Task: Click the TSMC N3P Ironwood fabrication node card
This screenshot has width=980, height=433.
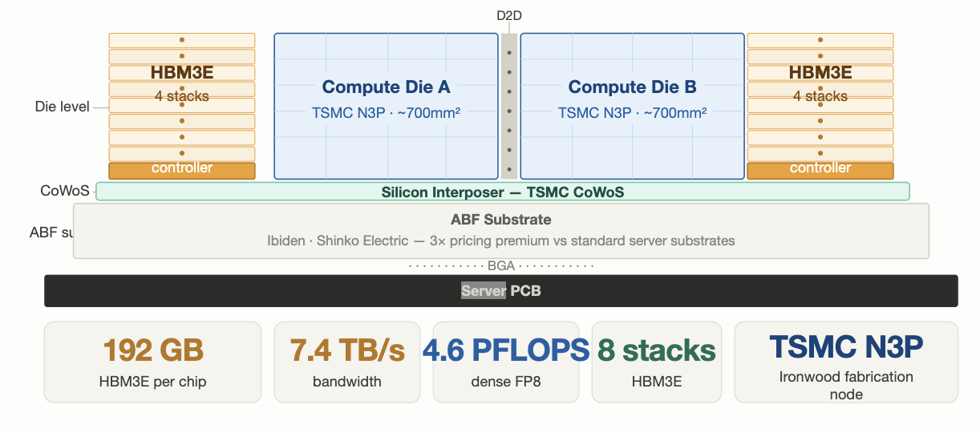Action: [846, 362]
